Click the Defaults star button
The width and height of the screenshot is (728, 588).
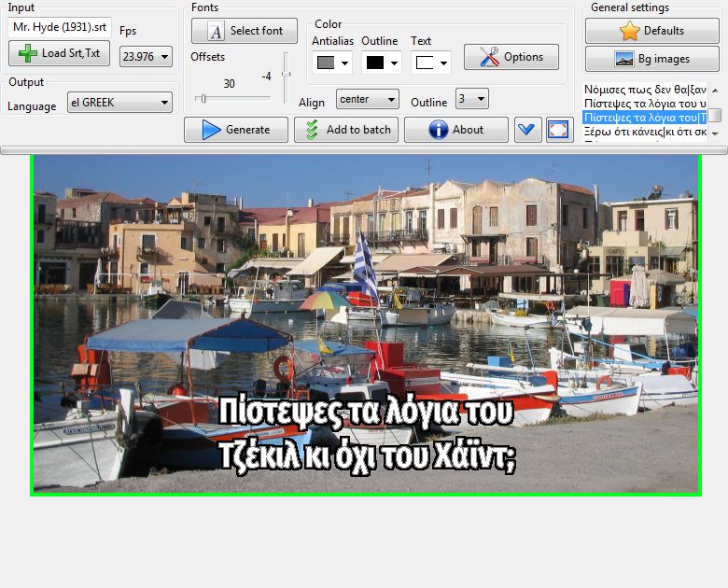pyautogui.click(x=651, y=31)
